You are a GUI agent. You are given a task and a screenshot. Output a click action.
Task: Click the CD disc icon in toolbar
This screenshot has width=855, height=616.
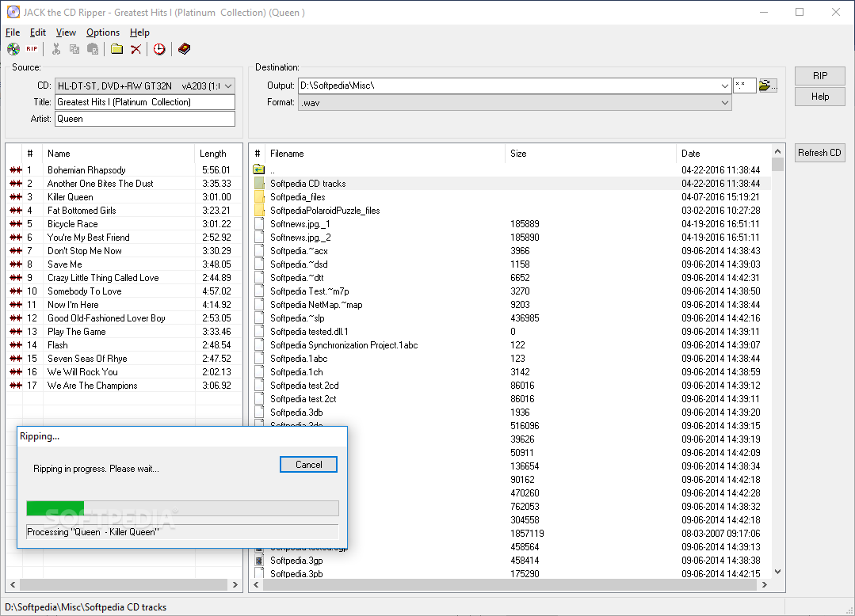13,49
